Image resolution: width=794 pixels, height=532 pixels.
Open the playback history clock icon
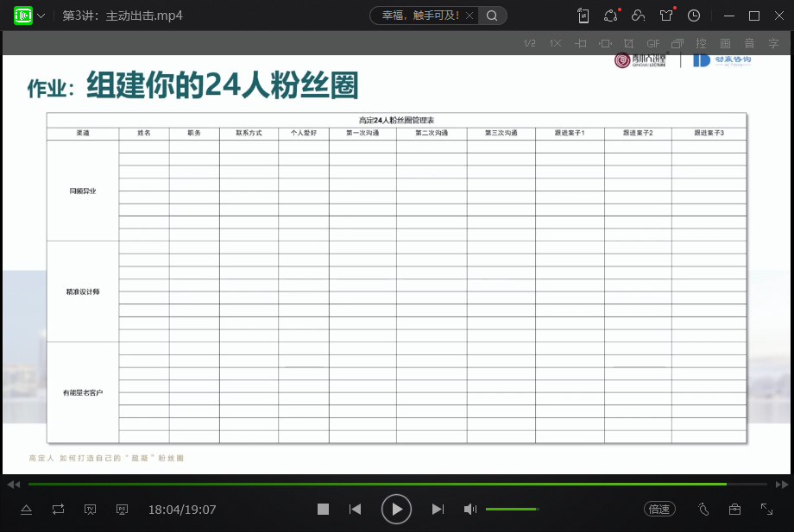coord(694,16)
